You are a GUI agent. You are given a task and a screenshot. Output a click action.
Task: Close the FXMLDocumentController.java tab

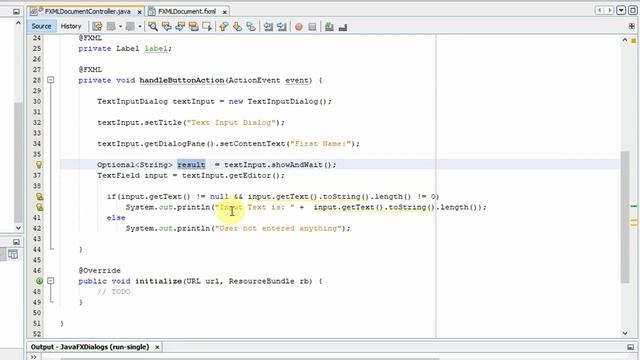point(140,12)
